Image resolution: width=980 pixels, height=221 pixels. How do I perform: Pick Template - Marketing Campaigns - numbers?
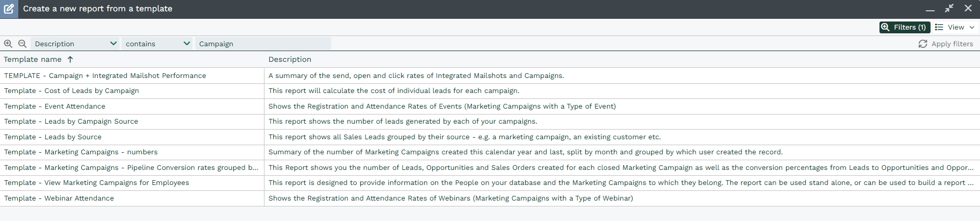pyautogui.click(x=81, y=152)
